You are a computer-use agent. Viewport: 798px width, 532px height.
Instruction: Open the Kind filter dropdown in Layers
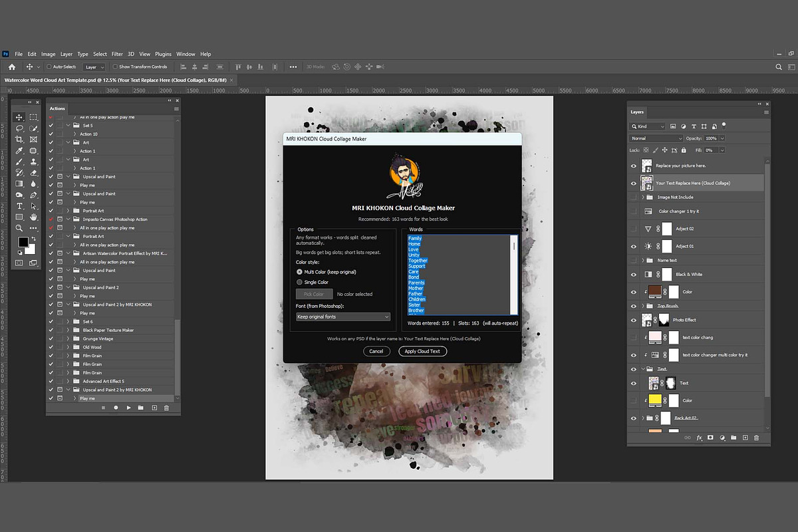648,126
